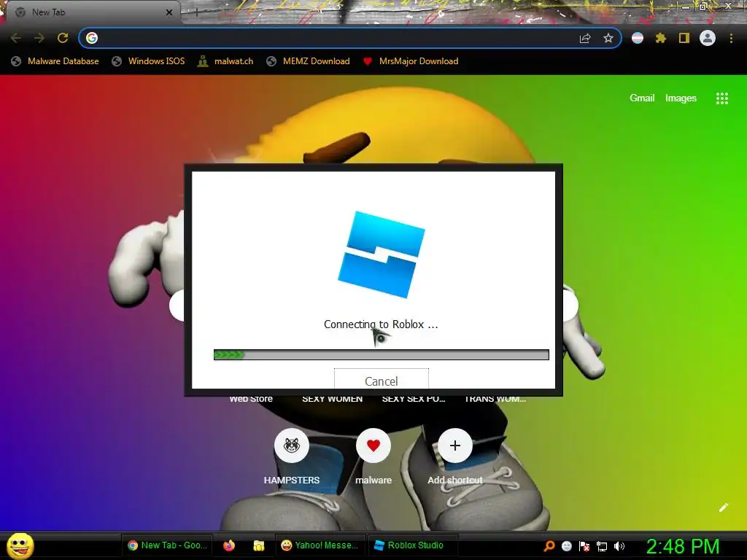
Task: Switch to New Tab Google taskbar item
Action: pyautogui.click(x=168, y=545)
